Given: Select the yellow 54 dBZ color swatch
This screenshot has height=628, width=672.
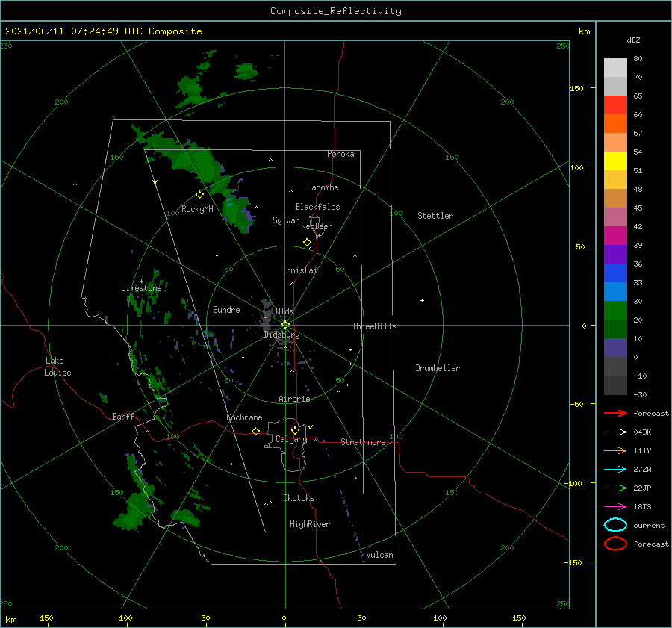Looking at the screenshot, I should 615,161.
